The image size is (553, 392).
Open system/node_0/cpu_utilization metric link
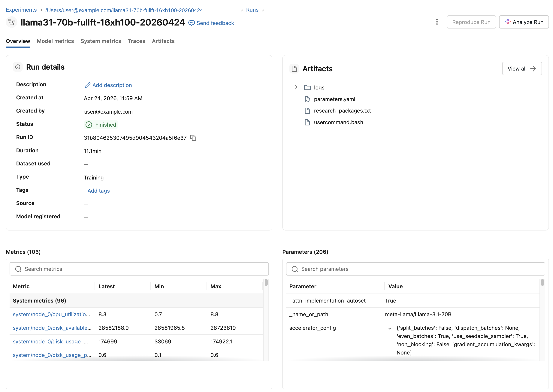[51, 314]
